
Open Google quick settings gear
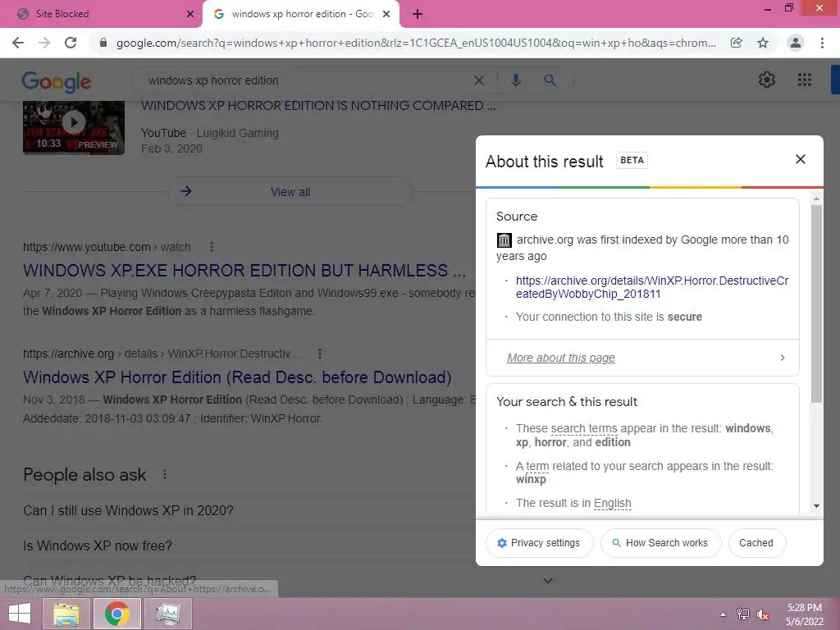tap(767, 80)
